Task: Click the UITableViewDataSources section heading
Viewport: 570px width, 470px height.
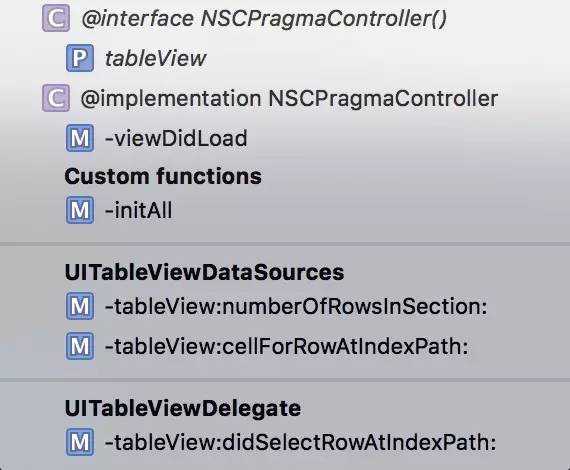Action: pyautogui.click(x=204, y=272)
